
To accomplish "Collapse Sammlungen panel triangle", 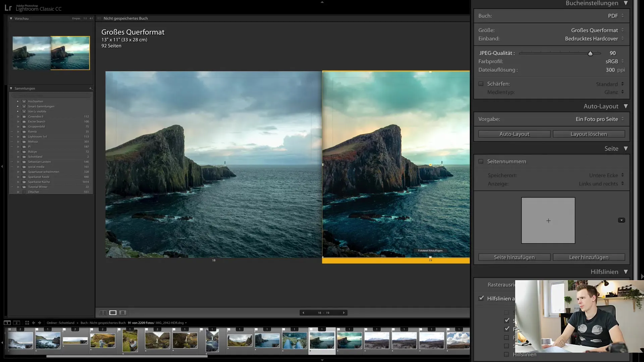I will click(x=11, y=88).
